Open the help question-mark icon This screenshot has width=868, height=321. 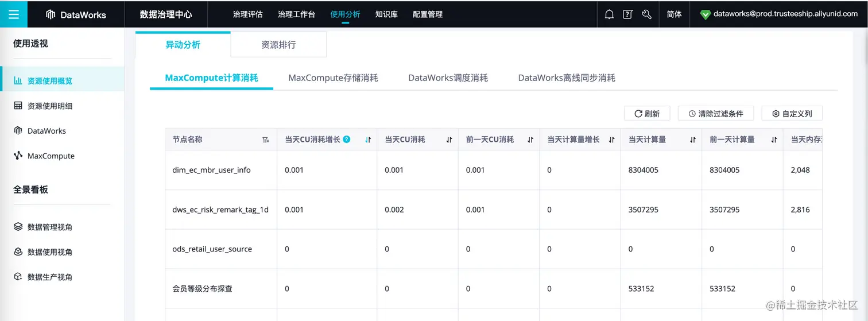[x=627, y=14]
